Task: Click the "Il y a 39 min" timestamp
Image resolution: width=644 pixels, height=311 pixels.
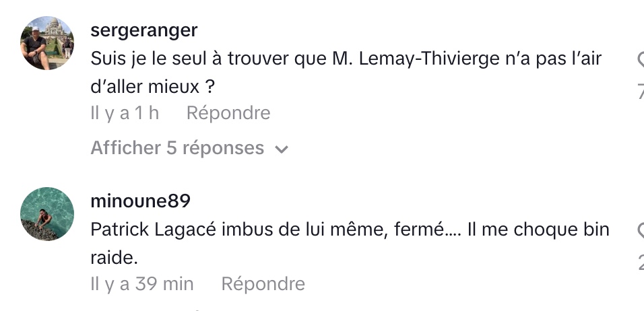Action: click(142, 284)
